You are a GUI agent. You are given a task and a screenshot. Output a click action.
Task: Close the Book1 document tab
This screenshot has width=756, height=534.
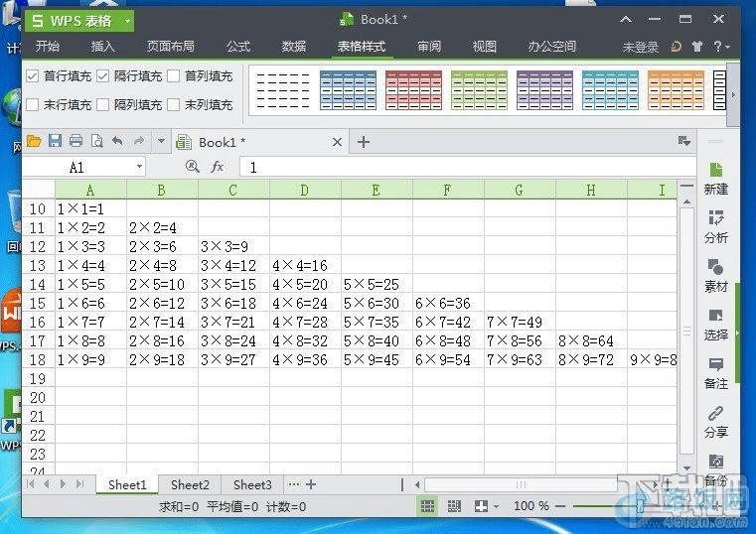pos(337,142)
